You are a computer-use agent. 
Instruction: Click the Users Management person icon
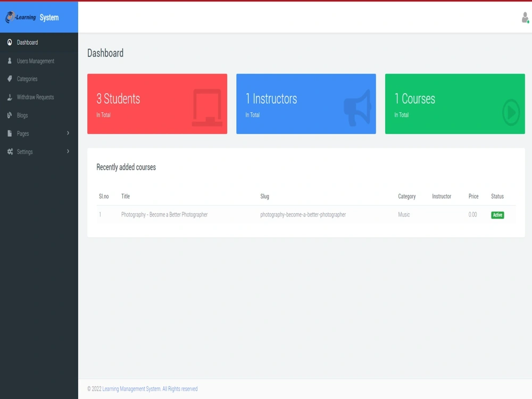coord(9,61)
